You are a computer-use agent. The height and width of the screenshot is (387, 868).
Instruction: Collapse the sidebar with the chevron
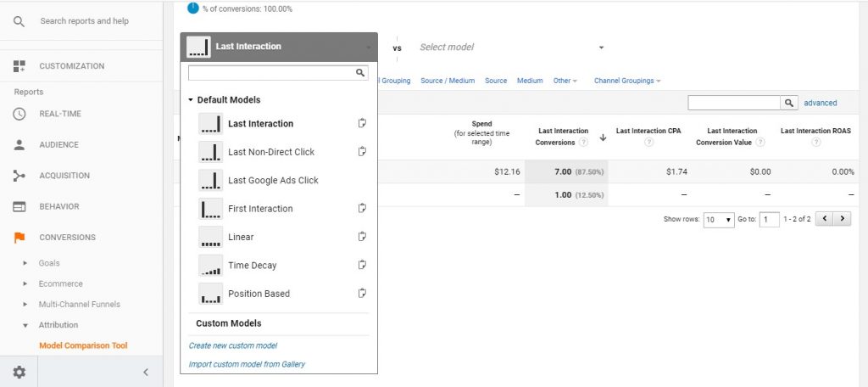pyautogui.click(x=146, y=372)
